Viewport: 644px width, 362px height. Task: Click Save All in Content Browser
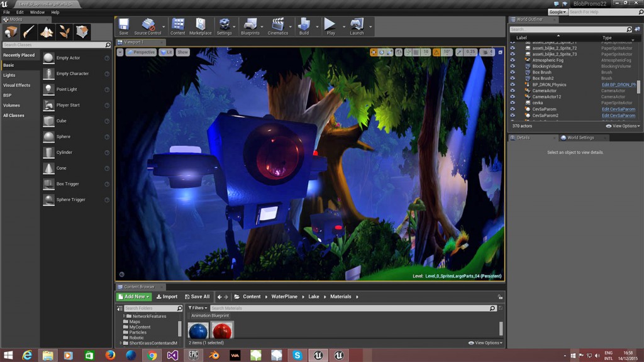pos(197,297)
